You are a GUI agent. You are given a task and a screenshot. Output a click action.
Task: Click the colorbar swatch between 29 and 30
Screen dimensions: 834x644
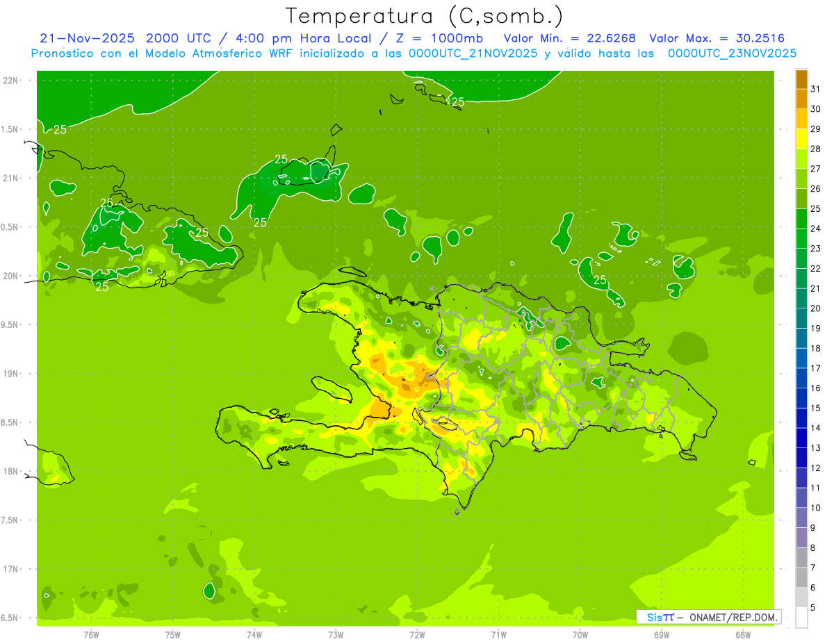tap(801, 119)
